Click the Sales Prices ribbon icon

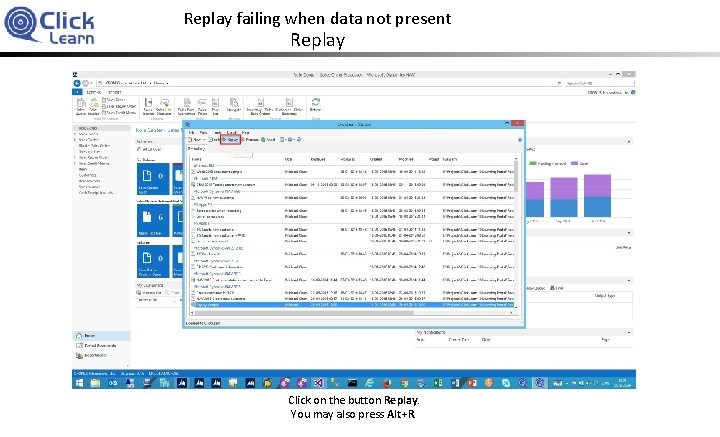tap(202, 106)
